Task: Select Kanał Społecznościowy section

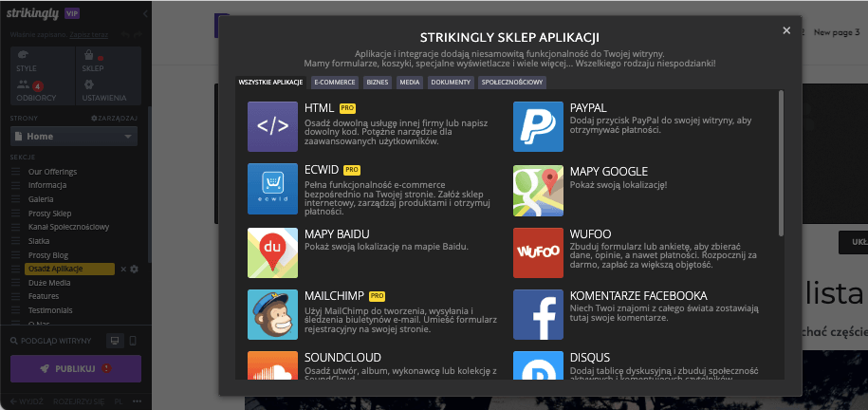Action: point(68,227)
